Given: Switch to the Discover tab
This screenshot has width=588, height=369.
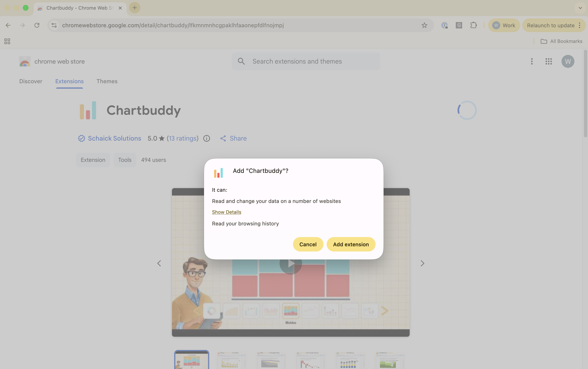Looking at the screenshot, I should 31,81.
